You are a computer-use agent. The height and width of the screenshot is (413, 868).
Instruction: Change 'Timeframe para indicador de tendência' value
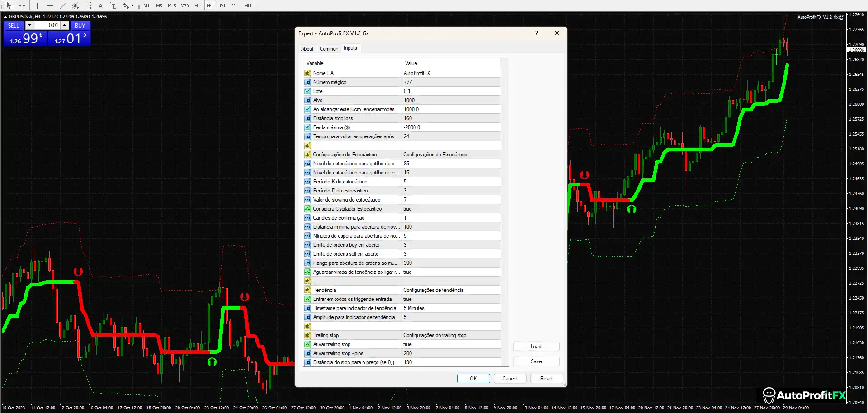451,308
